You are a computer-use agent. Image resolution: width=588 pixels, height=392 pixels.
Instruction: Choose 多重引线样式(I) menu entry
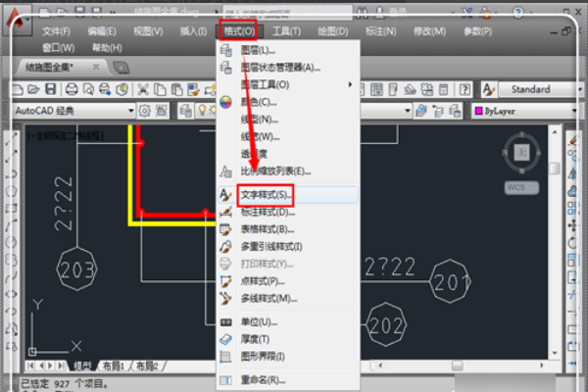[x=288, y=246]
